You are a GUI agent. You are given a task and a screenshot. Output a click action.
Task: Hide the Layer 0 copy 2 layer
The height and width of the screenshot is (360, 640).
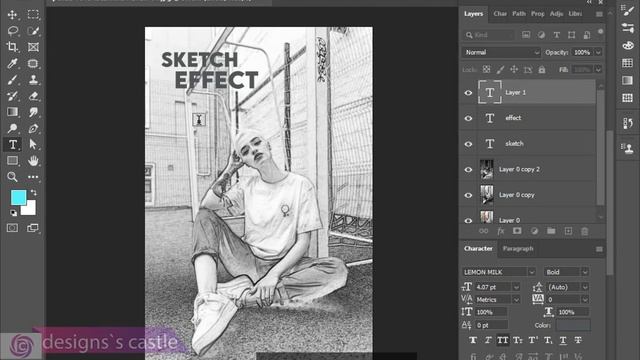[468, 170]
